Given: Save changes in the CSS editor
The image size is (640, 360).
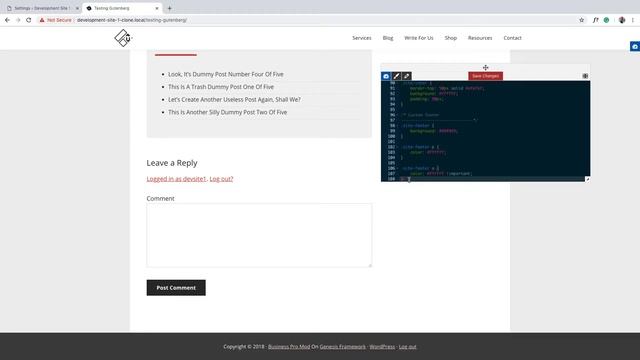Looking at the screenshot, I should 485,76.
